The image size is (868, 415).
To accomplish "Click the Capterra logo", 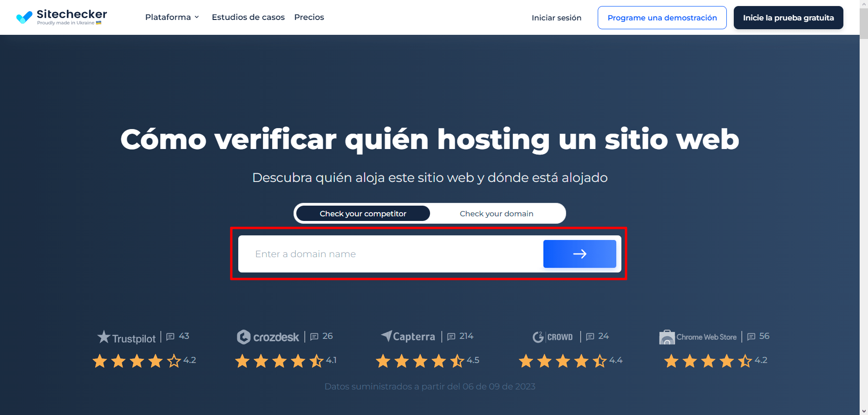I will [x=408, y=337].
